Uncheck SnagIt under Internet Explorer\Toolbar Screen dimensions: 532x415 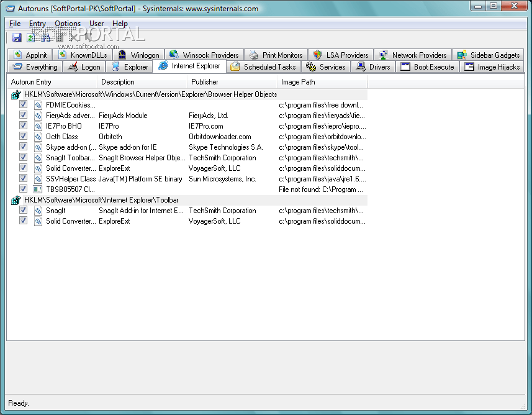click(23, 210)
